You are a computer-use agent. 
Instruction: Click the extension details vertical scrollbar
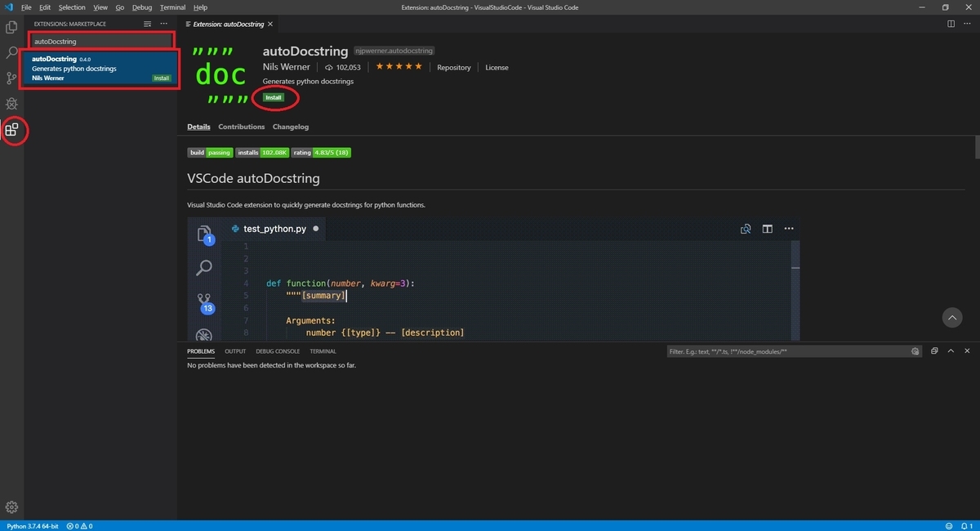(x=977, y=147)
